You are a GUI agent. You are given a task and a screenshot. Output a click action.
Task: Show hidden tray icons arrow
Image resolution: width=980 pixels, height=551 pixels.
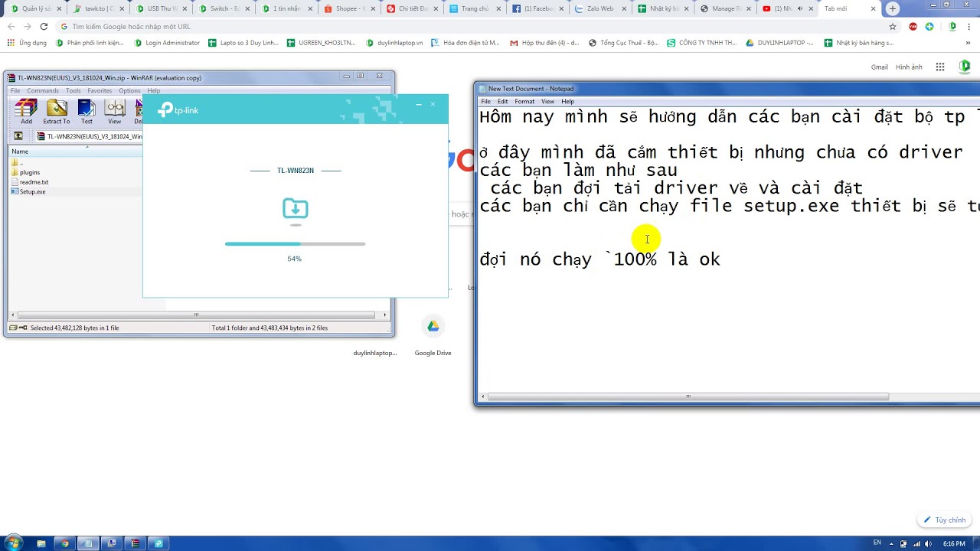(891, 543)
